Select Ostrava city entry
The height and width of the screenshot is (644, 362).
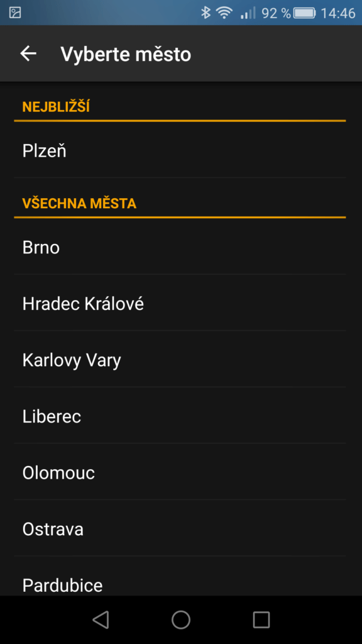[x=180, y=528]
